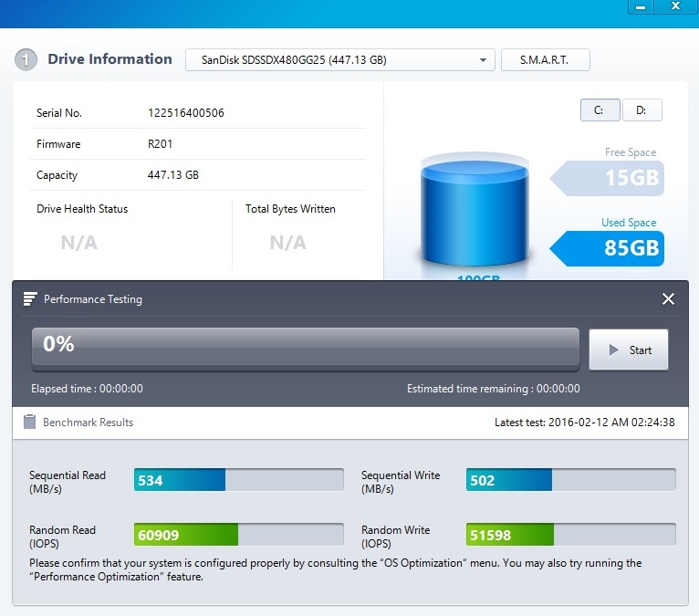Image resolution: width=699 pixels, height=616 pixels.
Task: Click the blue disk cylinder graphic
Action: 474,213
